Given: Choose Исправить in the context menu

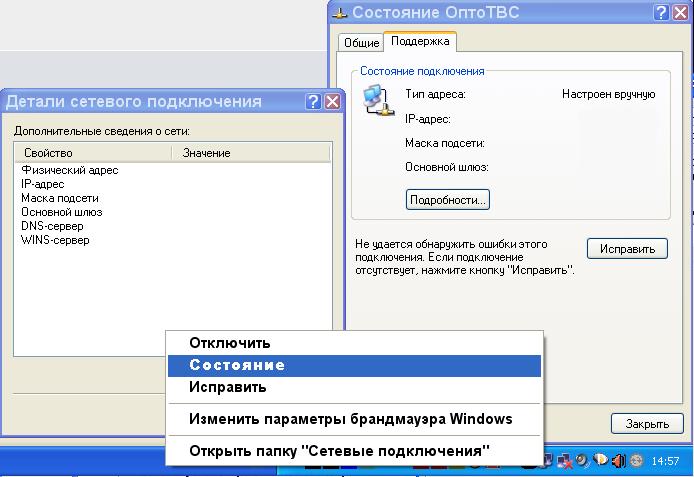Looking at the screenshot, I should tap(227, 387).
